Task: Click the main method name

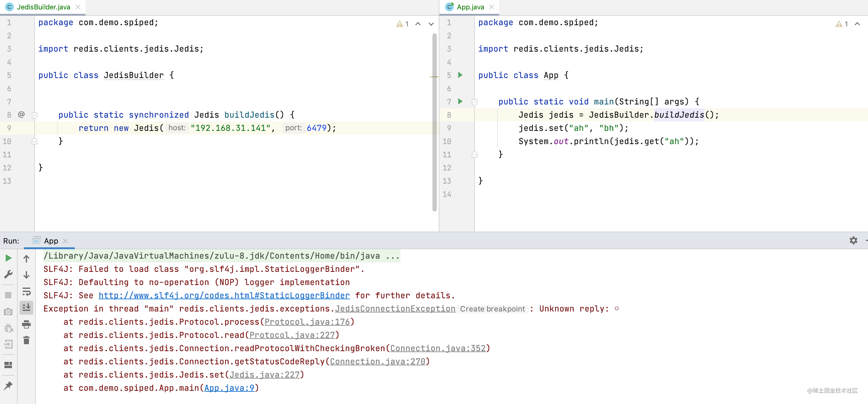Action: pyautogui.click(x=604, y=102)
